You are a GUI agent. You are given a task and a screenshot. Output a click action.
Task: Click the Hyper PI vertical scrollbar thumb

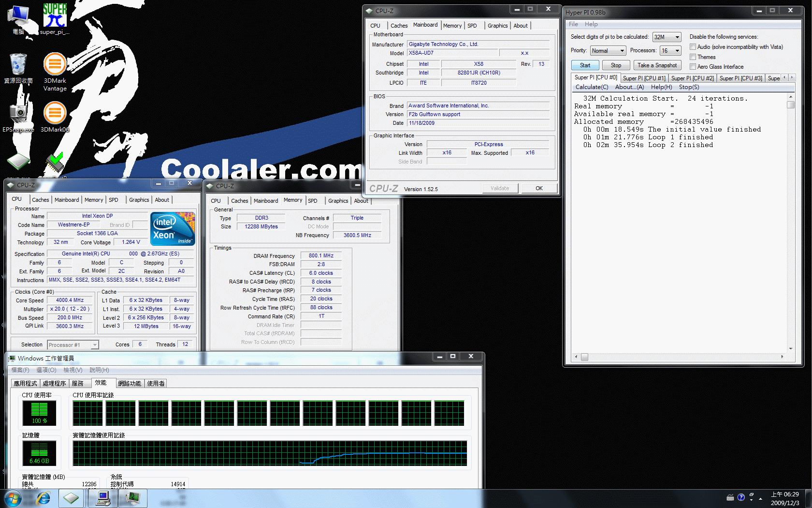[791, 105]
